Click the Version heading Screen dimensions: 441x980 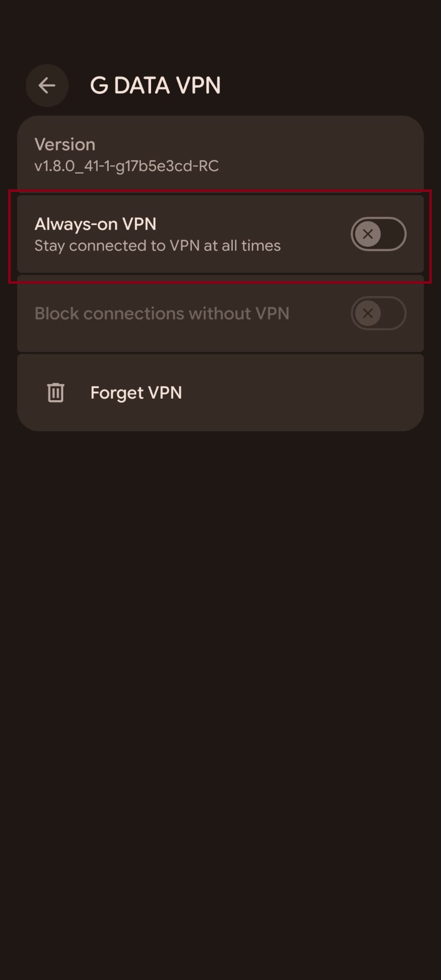click(x=65, y=144)
